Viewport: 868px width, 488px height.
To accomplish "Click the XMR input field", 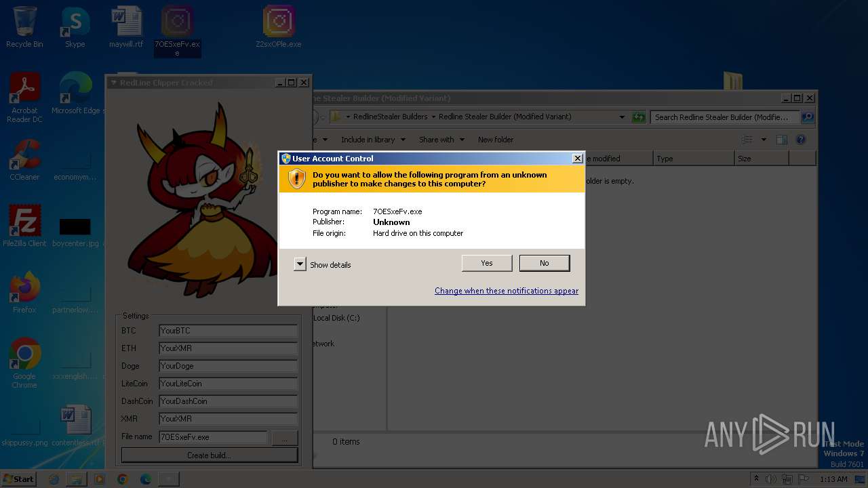I will (228, 419).
